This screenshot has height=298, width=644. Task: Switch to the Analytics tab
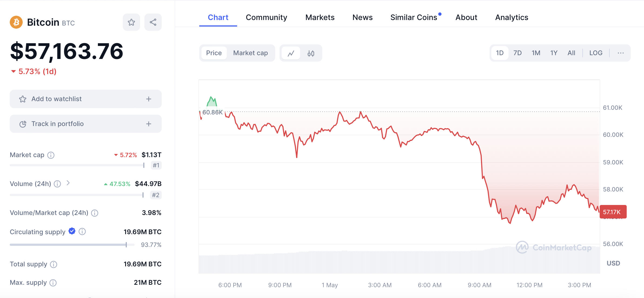click(x=512, y=17)
